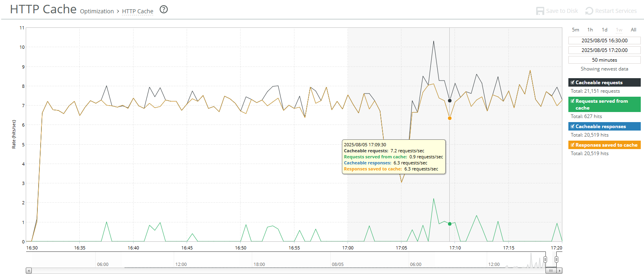Toggle the Cacheable requests checkbox

[572, 83]
